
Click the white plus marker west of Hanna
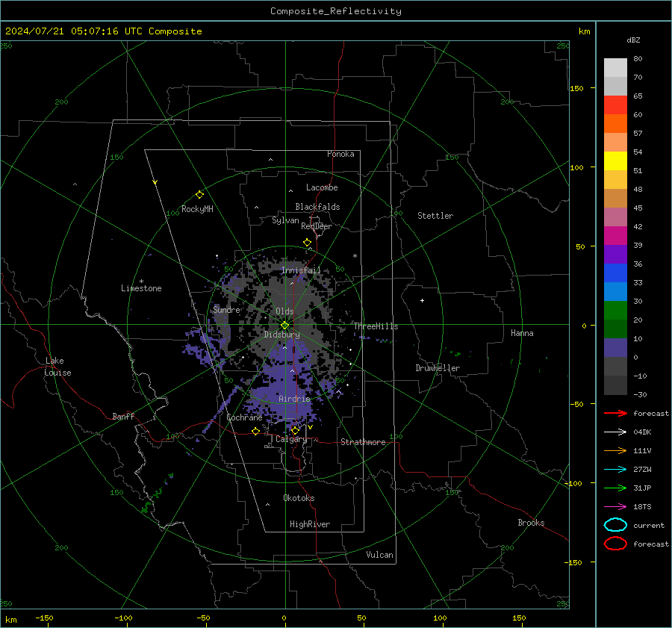pyautogui.click(x=422, y=300)
